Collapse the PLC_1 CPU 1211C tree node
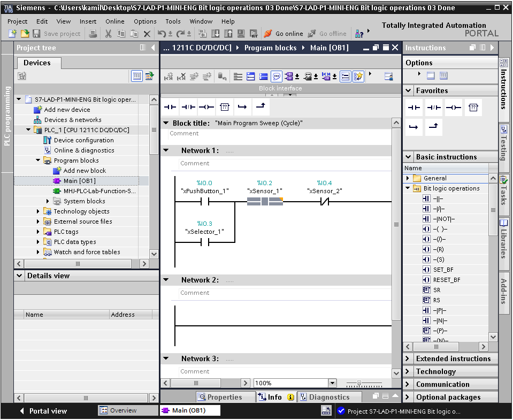Screen dimensions: 513x420 tap(28, 129)
